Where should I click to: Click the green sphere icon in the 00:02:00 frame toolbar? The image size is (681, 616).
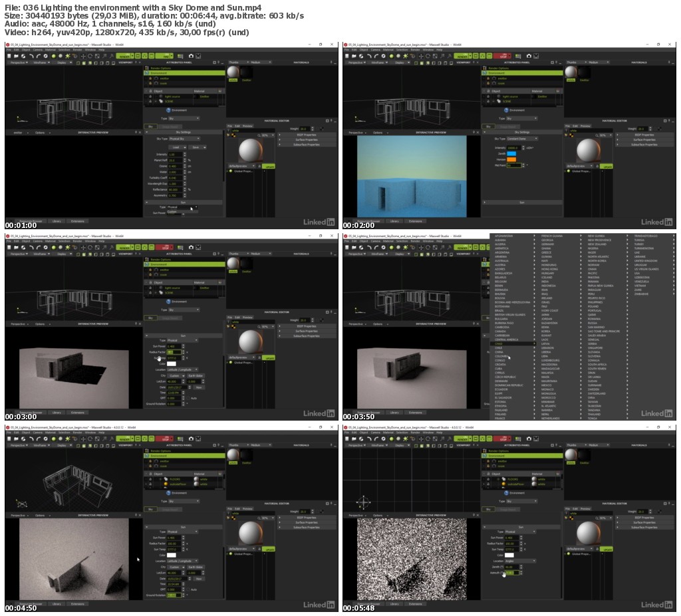coord(391,56)
